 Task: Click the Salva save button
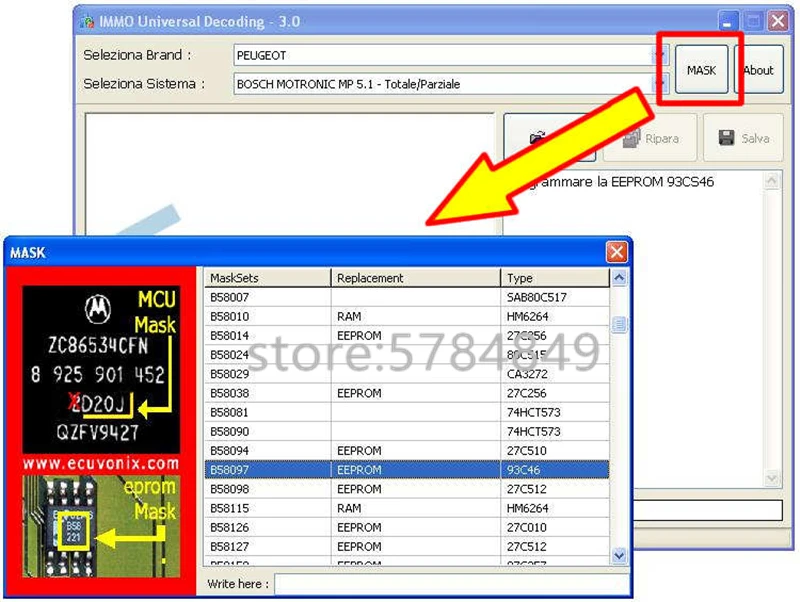(x=743, y=138)
